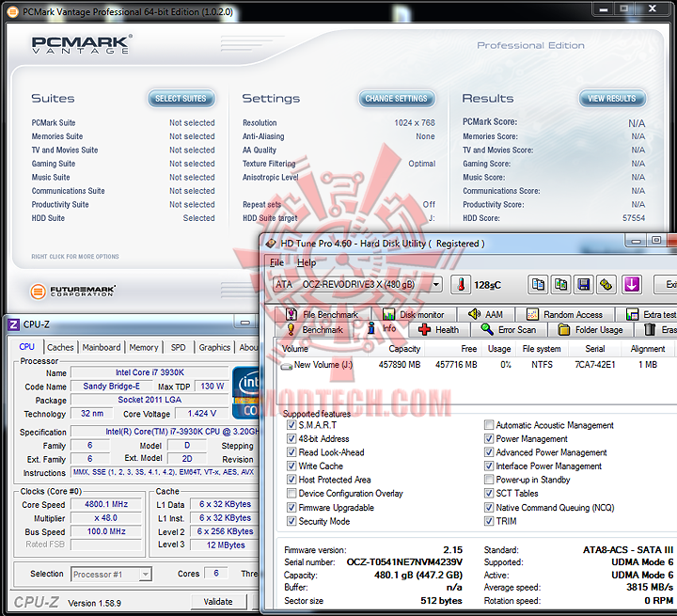Click the Validate button in CPU-Z

pos(218,601)
